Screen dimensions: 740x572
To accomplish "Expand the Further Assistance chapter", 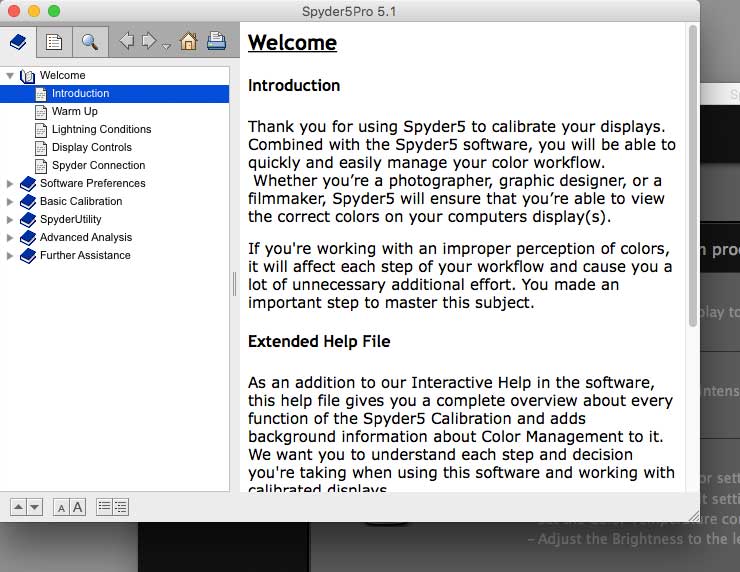I will [x=9, y=255].
